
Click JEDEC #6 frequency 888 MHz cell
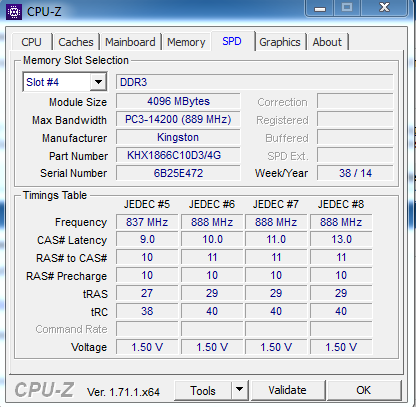tap(212, 222)
